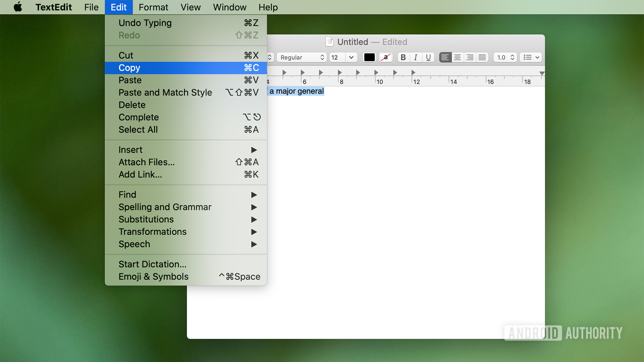Toggle Italic formatting button

[416, 57]
